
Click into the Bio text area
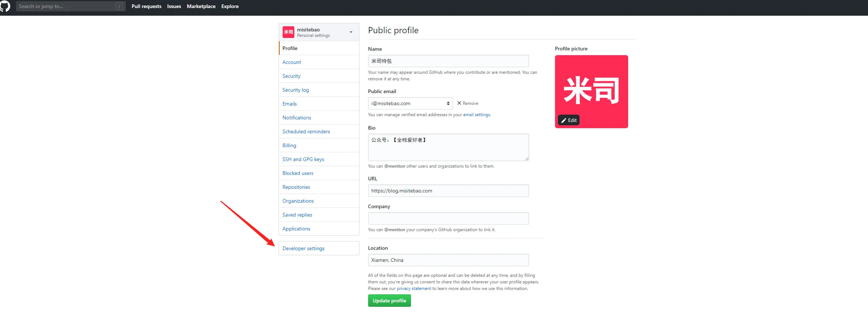point(448,147)
